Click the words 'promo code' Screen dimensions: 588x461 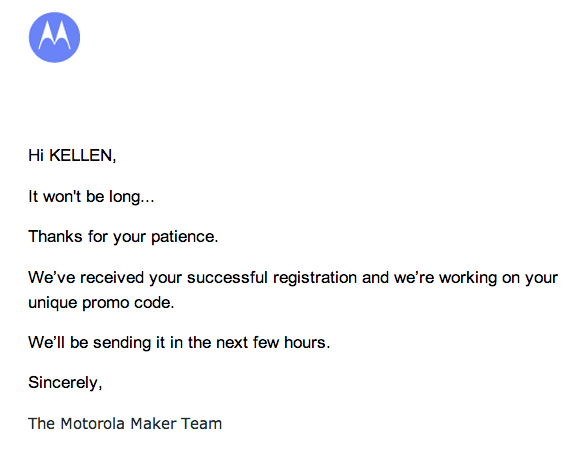(x=126, y=303)
